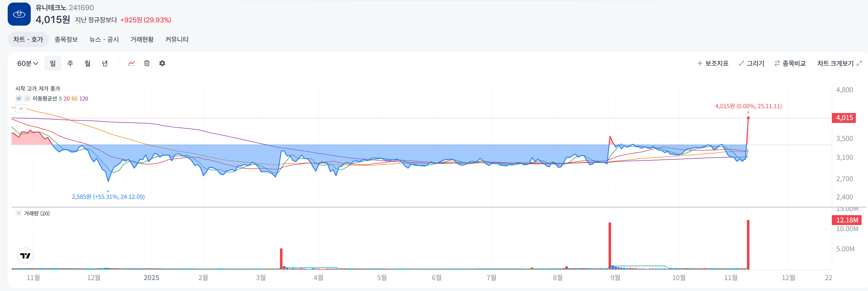This screenshot has width=868, height=291.
Task: Click the purple 120 moving average value
Action: [x=84, y=98]
